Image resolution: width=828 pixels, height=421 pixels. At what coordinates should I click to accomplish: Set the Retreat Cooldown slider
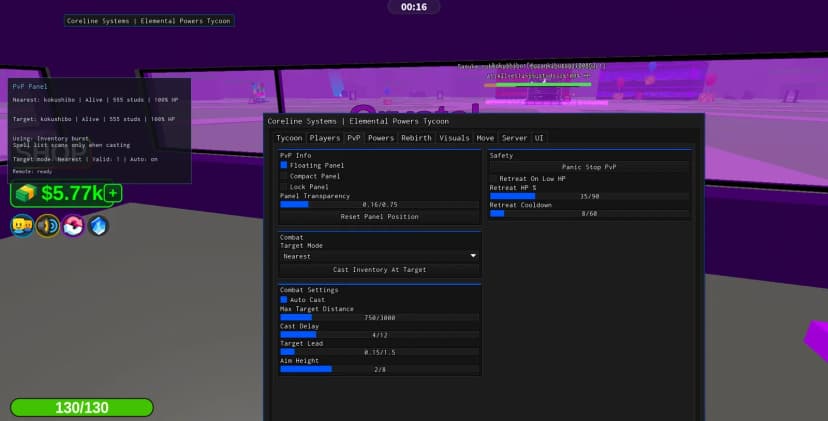pyautogui.click(x=589, y=213)
